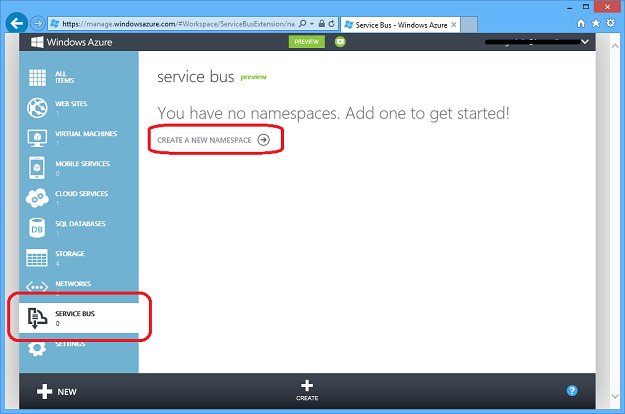Screen dimensions: 625x414
Task: Refresh the page using the reload icon
Action: tap(331, 24)
